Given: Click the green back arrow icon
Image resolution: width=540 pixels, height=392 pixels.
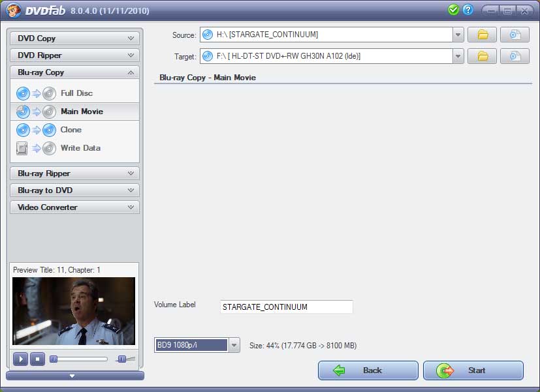Looking at the screenshot, I should tap(340, 370).
